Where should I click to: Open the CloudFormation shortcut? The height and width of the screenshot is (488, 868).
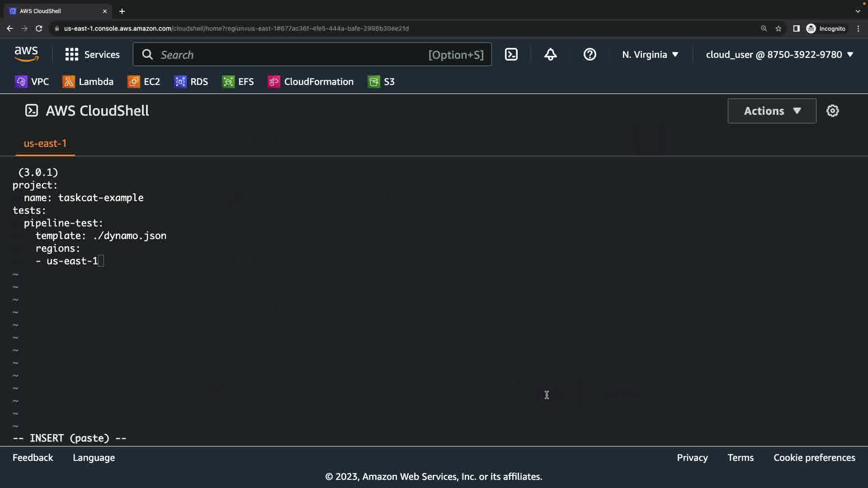point(311,82)
